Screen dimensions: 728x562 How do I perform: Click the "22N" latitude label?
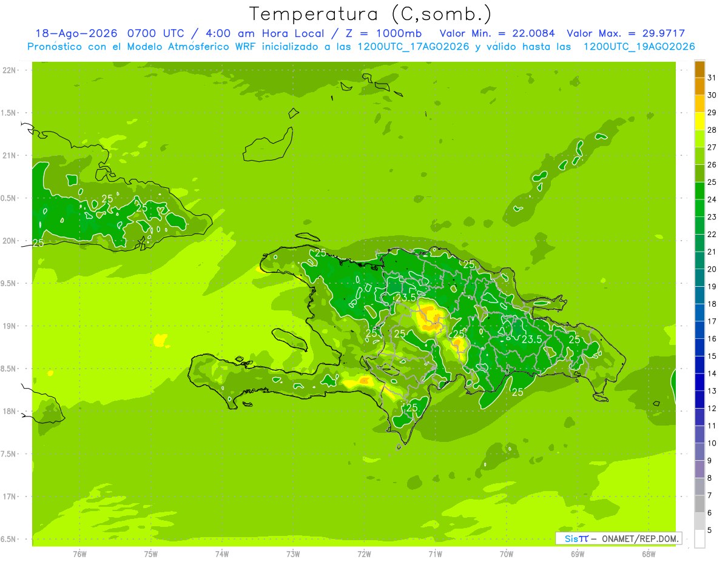coord(9,70)
